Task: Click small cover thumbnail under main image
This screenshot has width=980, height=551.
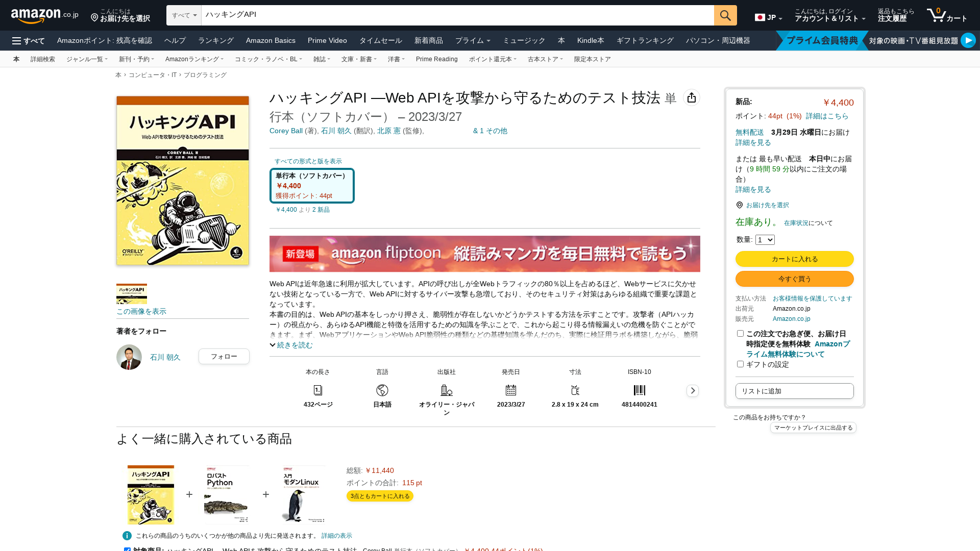Action: point(132,294)
